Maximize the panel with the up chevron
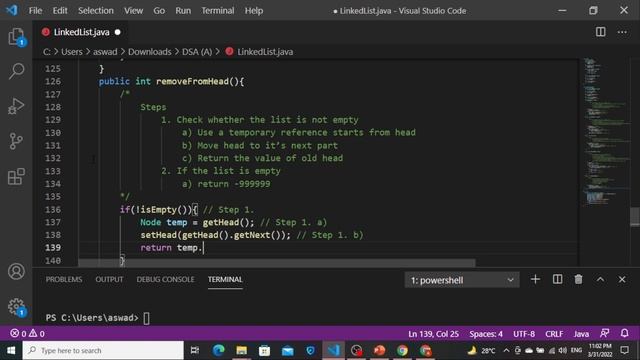Screen dimensions: 640x360 (x=600, y=280)
